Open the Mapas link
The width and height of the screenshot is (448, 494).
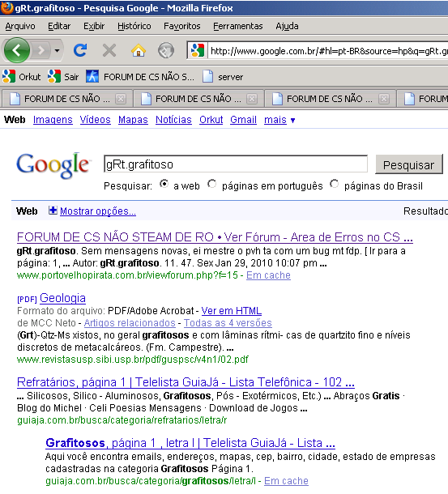[133, 120]
